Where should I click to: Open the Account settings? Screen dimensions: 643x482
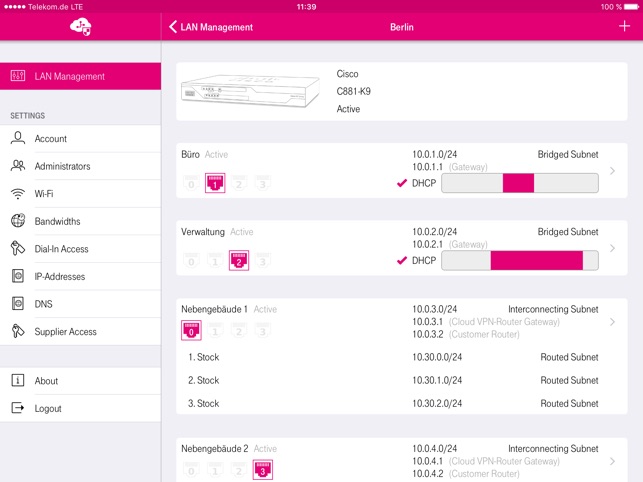click(x=80, y=139)
